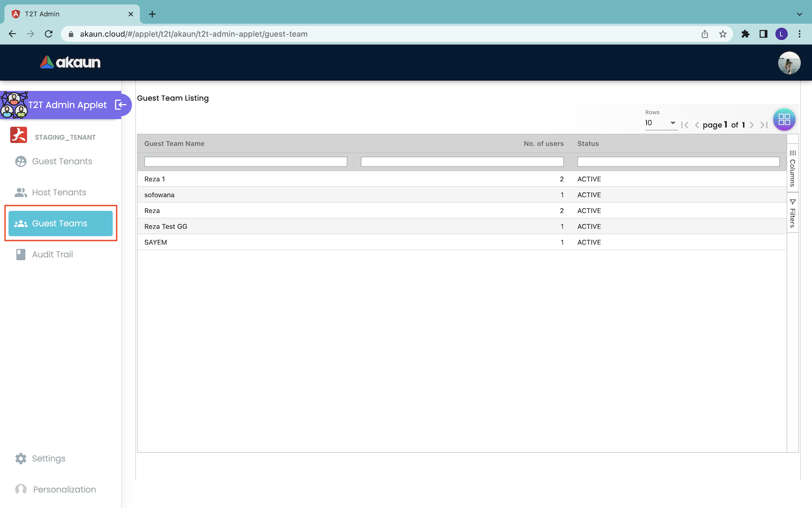812x508 pixels.
Task: Click the No. of users filter field
Action: click(x=462, y=161)
